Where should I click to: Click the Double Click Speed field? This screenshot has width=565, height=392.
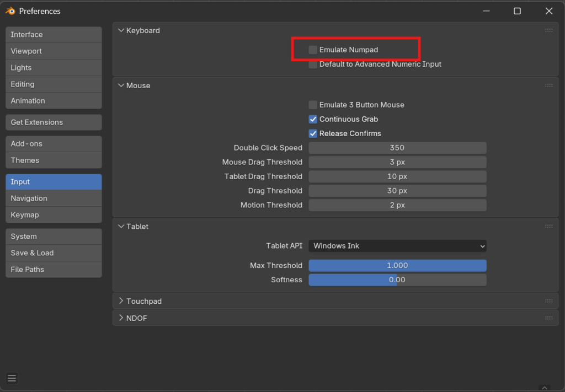pos(397,148)
